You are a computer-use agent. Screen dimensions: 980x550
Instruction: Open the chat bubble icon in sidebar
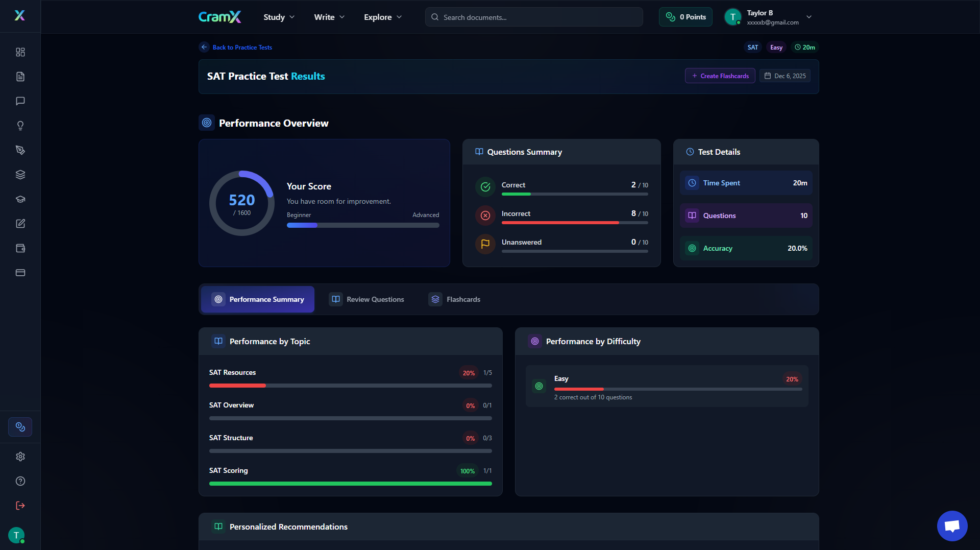click(20, 101)
